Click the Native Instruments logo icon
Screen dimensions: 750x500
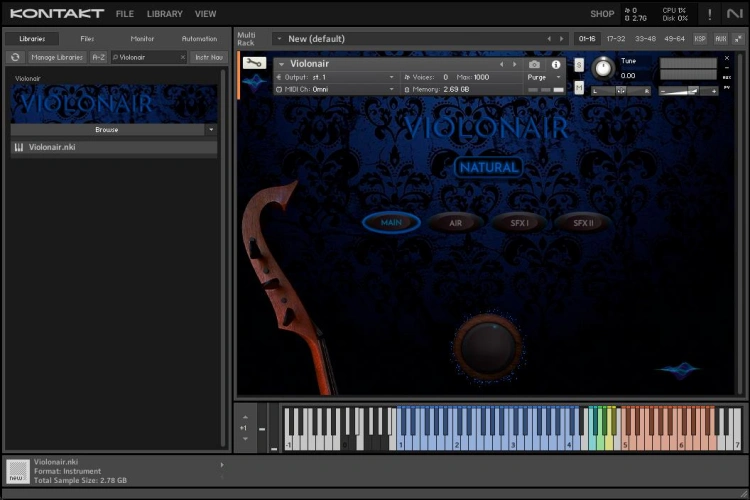(x=735, y=14)
